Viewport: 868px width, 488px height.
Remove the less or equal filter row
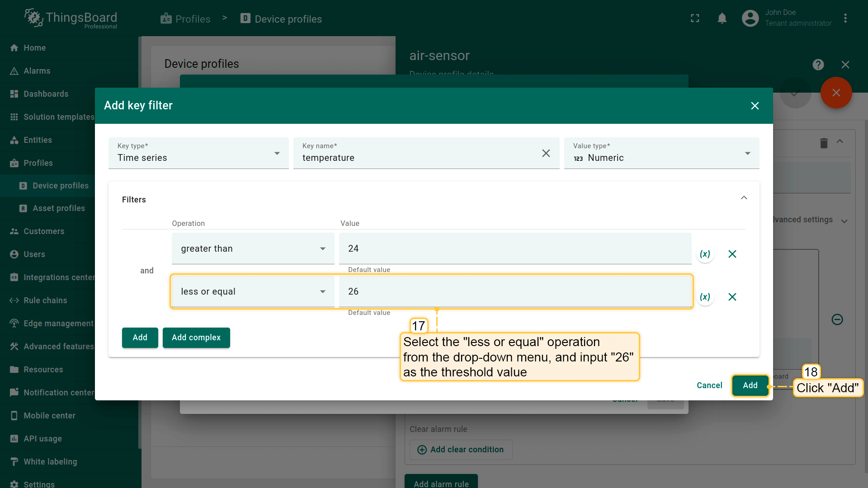click(732, 297)
